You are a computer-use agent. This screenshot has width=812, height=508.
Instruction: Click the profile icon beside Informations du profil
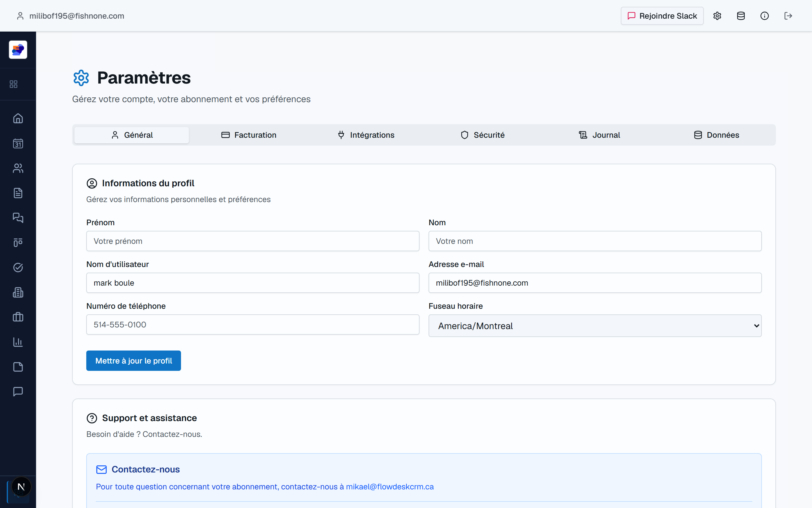click(x=92, y=183)
